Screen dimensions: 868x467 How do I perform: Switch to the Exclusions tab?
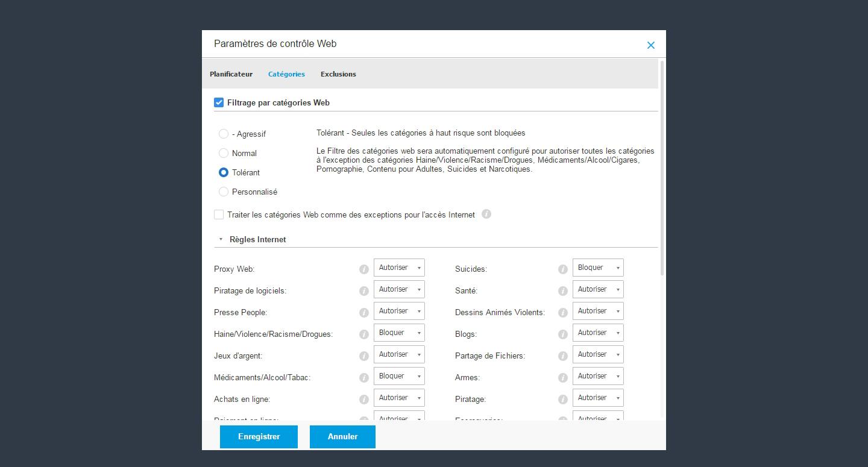tap(338, 74)
